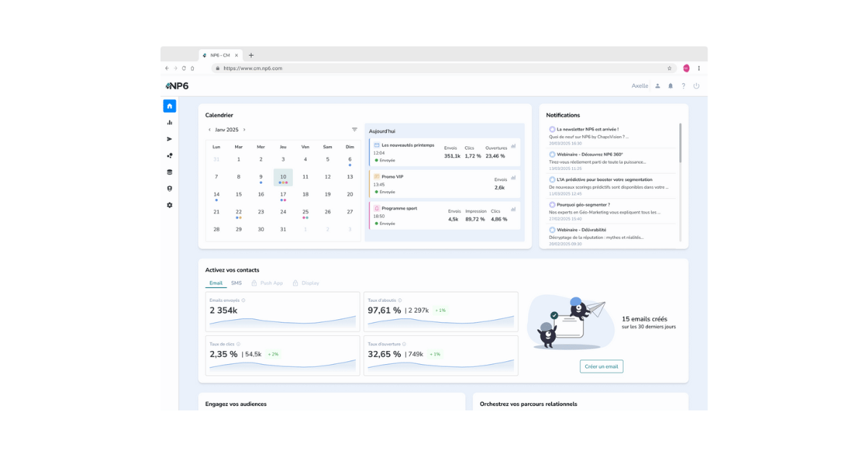Open the help question mark icon

[683, 85]
